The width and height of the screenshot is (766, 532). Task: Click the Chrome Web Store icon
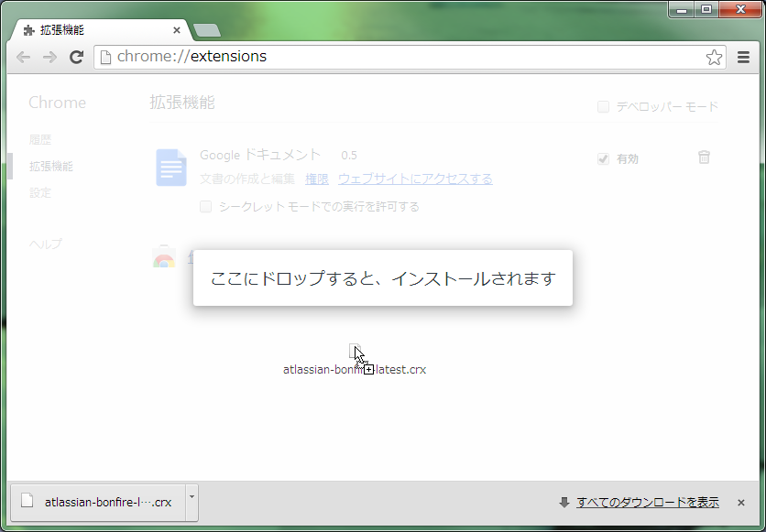(x=164, y=257)
